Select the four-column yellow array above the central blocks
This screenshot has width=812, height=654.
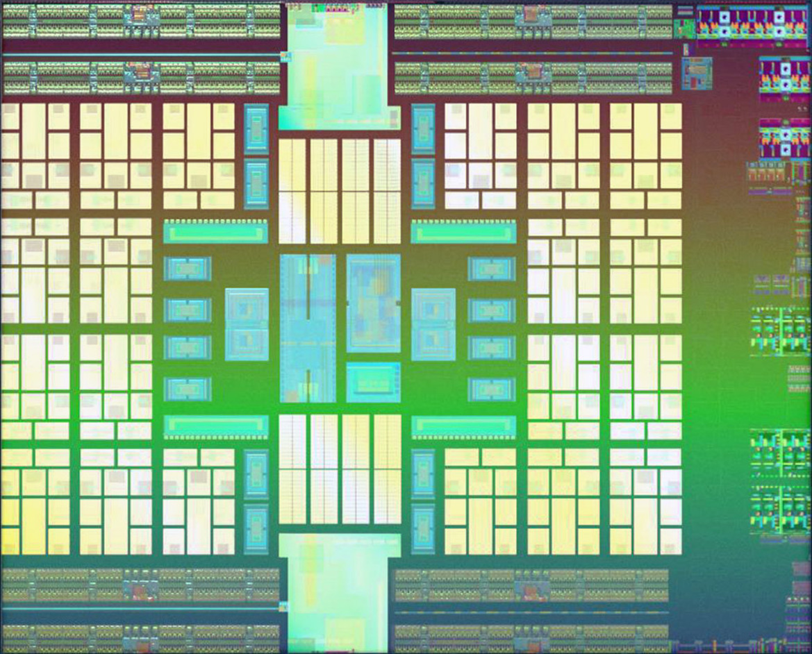339,192
